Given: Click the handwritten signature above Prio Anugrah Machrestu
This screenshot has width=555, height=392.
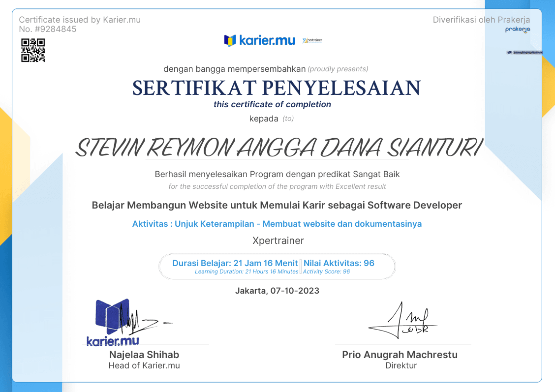Looking at the screenshot, I should [403, 321].
